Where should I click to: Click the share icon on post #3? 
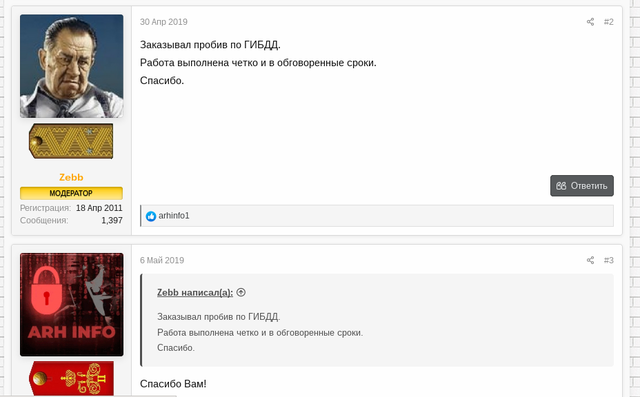pyautogui.click(x=590, y=260)
